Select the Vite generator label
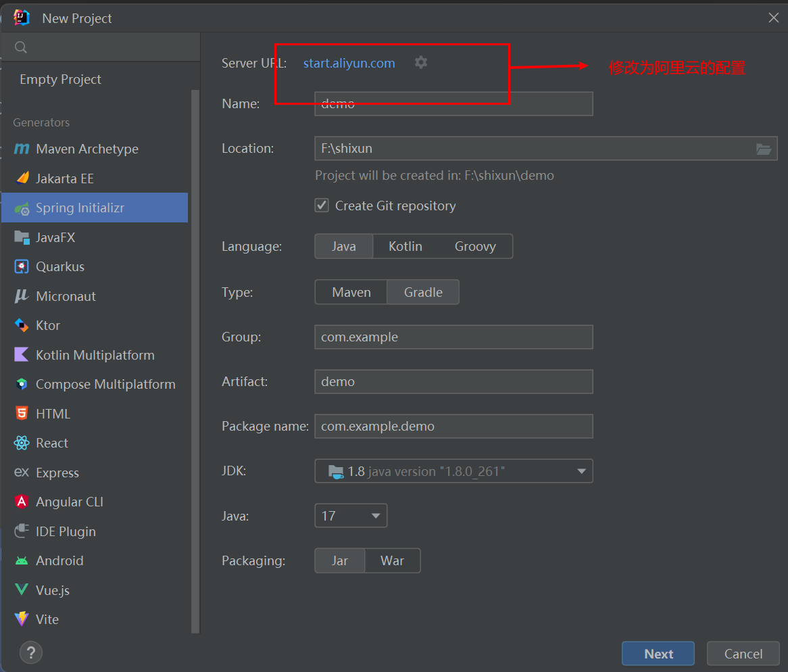 coord(47,619)
